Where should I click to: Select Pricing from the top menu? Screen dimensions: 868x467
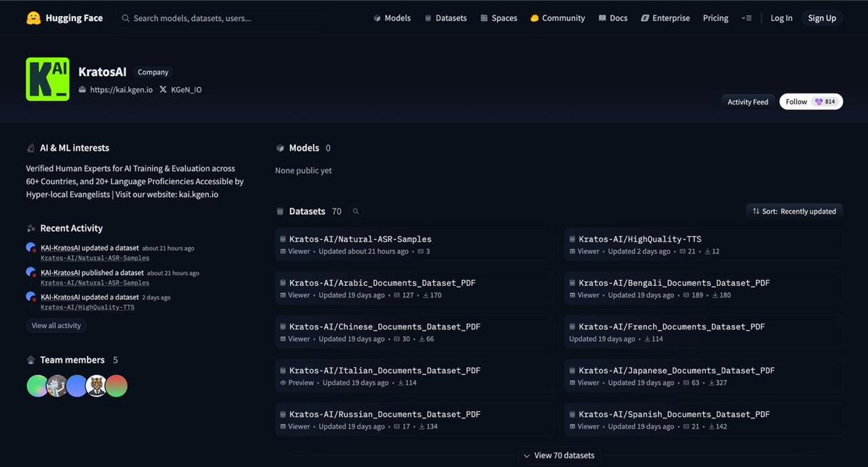[715, 17]
